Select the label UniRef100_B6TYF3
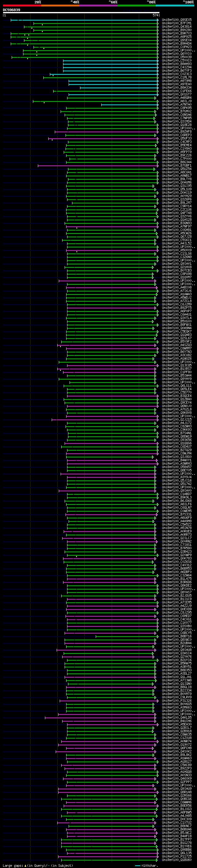The width and height of the screenshot is (197, 868). click(x=177, y=71)
